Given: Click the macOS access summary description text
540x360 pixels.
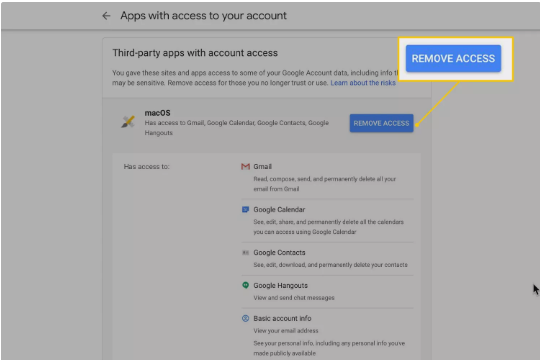Looking at the screenshot, I should (x=237, y=128).
